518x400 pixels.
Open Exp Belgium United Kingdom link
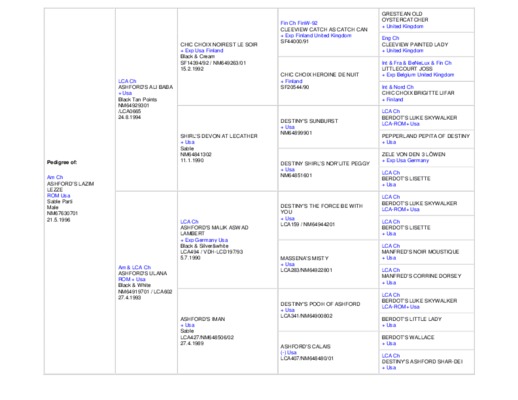[418, 75]
